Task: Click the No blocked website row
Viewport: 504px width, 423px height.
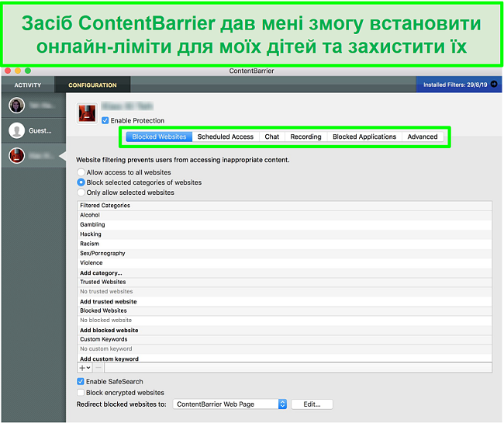Action: (285, 320)
